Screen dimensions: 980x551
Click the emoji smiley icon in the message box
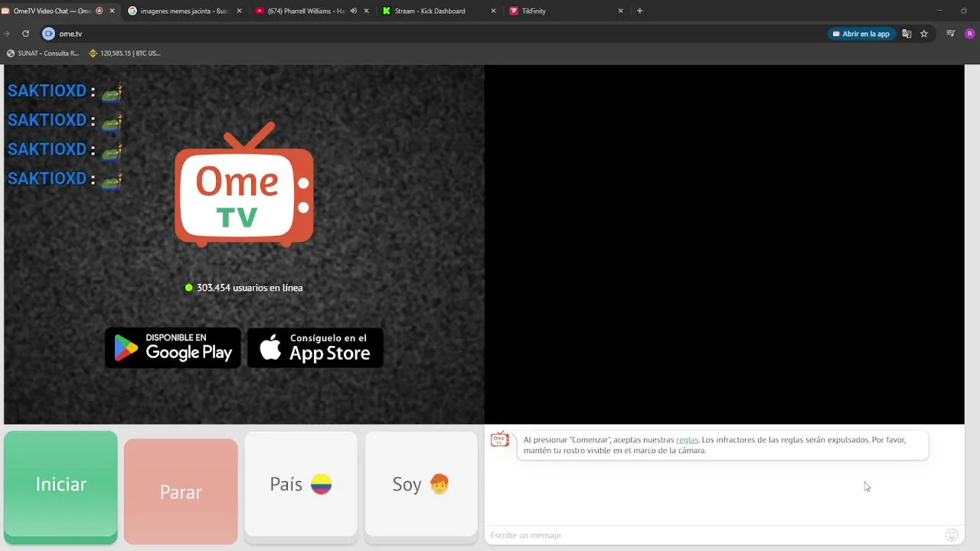point(952,535)
